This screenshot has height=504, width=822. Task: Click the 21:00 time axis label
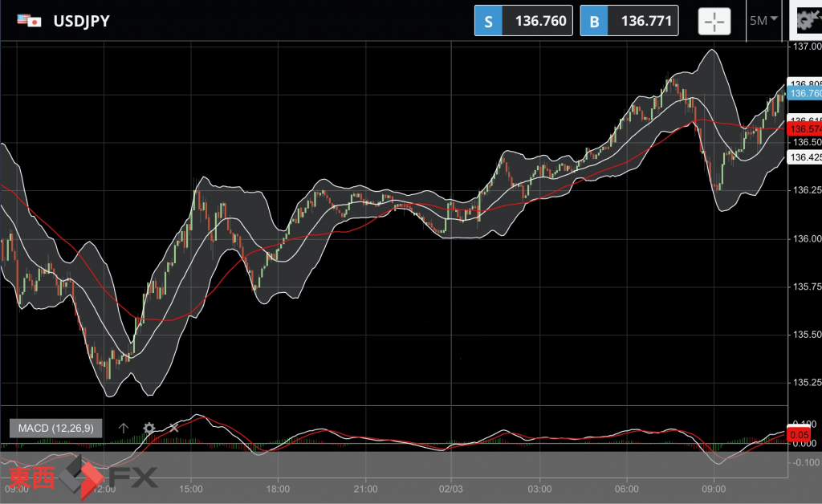(365, 489)
